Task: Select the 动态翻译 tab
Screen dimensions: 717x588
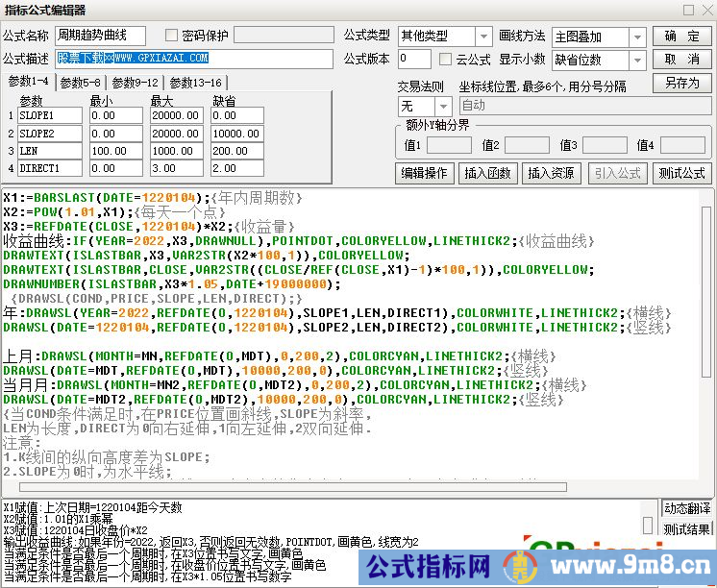Action: tap(687, 508)
